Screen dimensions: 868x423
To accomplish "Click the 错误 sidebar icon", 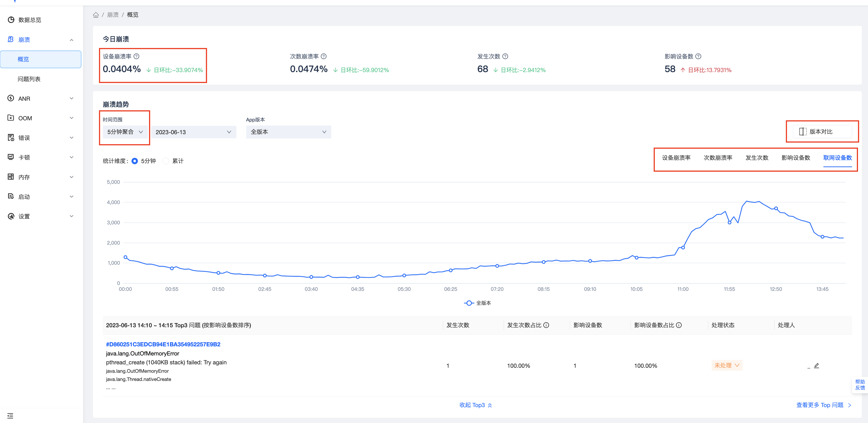I will pyautogui.click(x=11, y=137).
